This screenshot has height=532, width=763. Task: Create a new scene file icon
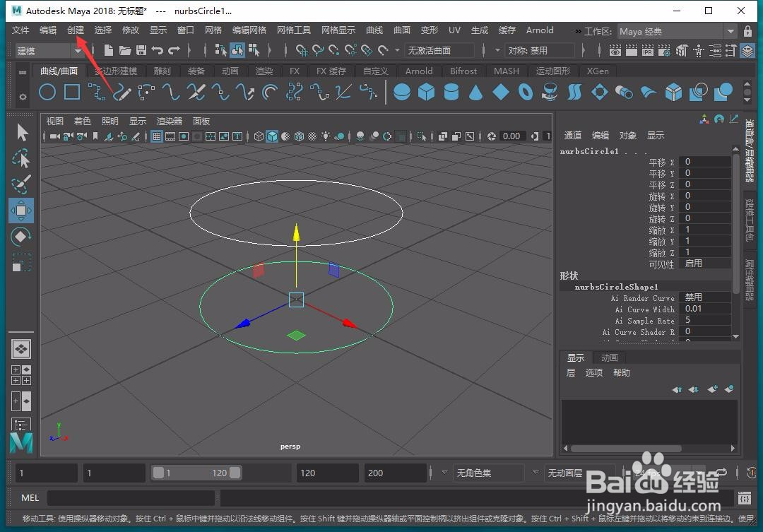[109, 50]
